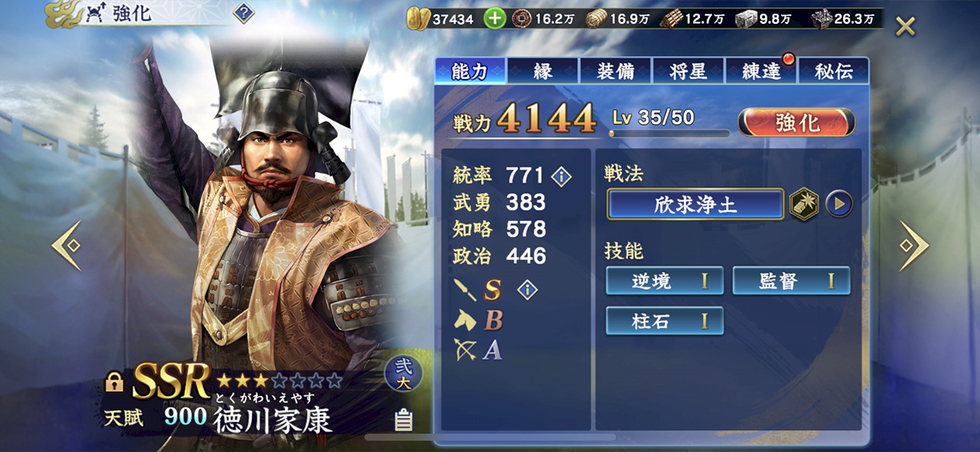Select the 欣求浄土 tactic button

695,204
